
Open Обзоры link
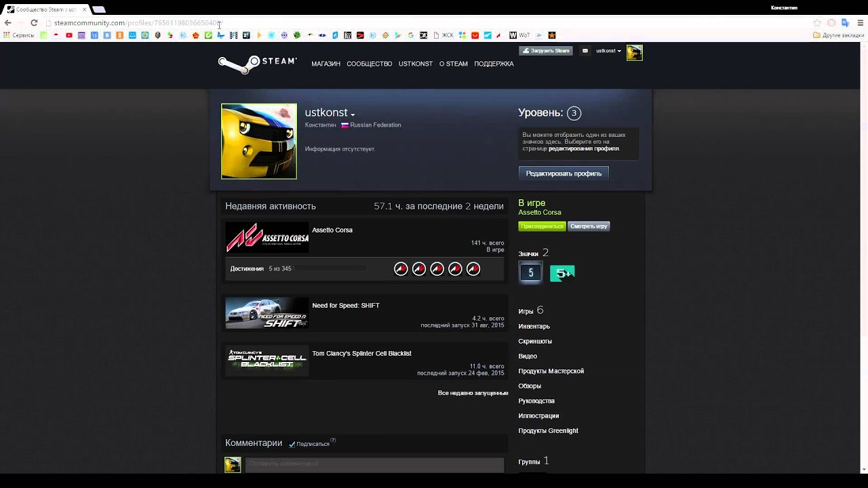(530, 386)
